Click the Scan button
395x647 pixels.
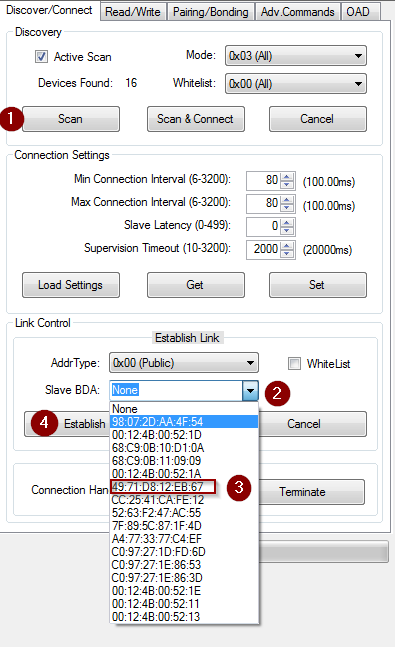pos(71,119)
